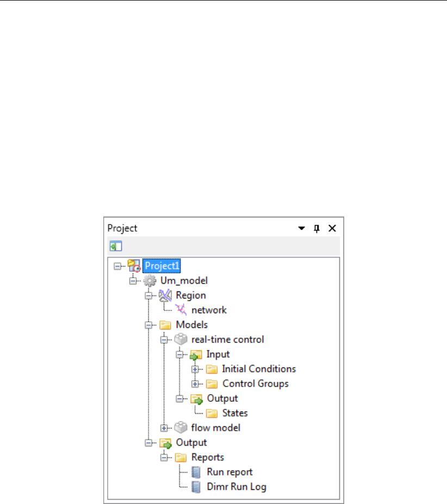Select the Project1 tree label
447x504 pixels.
click(162, 266)
